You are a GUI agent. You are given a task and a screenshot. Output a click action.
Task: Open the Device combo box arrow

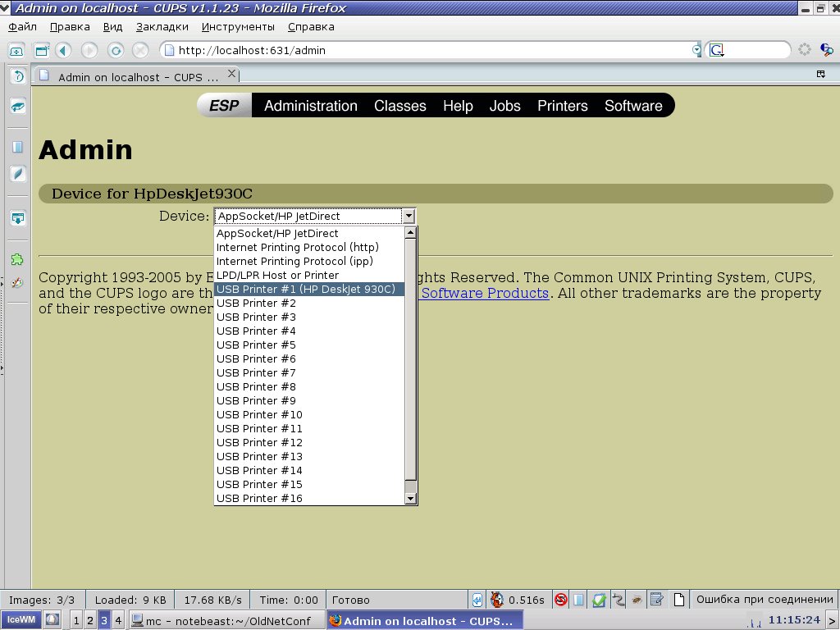[409, 216]
